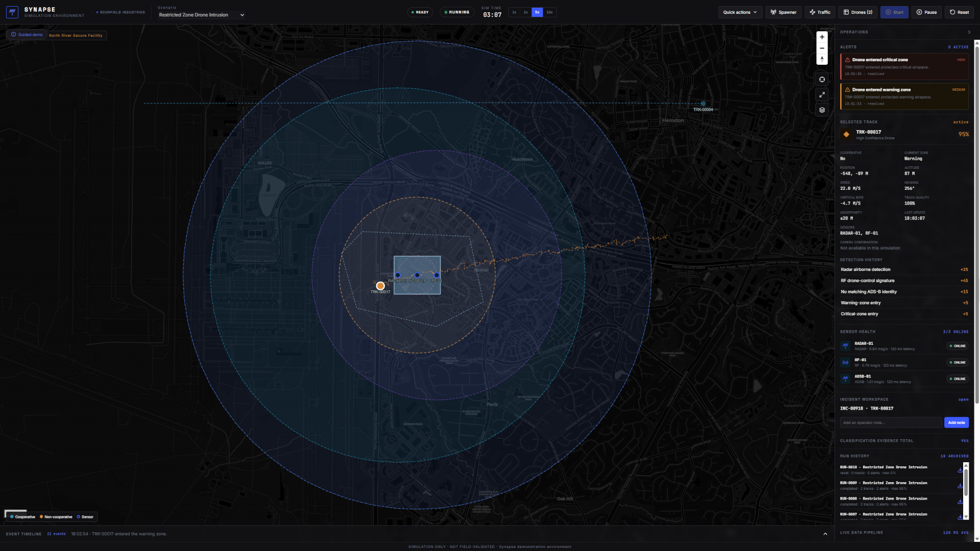
Task: Open the 'Drone entered warning zone' alert
Action: click(904, 96)
